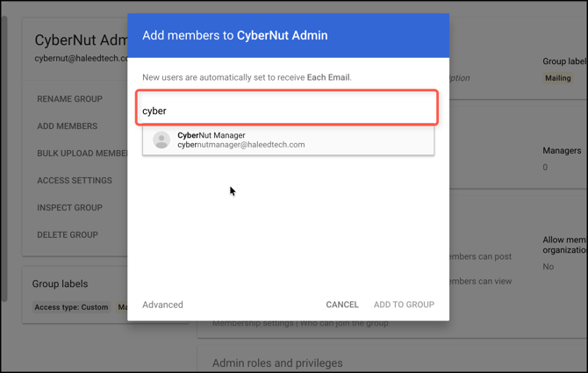Click the 'Access type: Custom' label chip
This screenshot has height=373, width=588.
tap(71, 307)
